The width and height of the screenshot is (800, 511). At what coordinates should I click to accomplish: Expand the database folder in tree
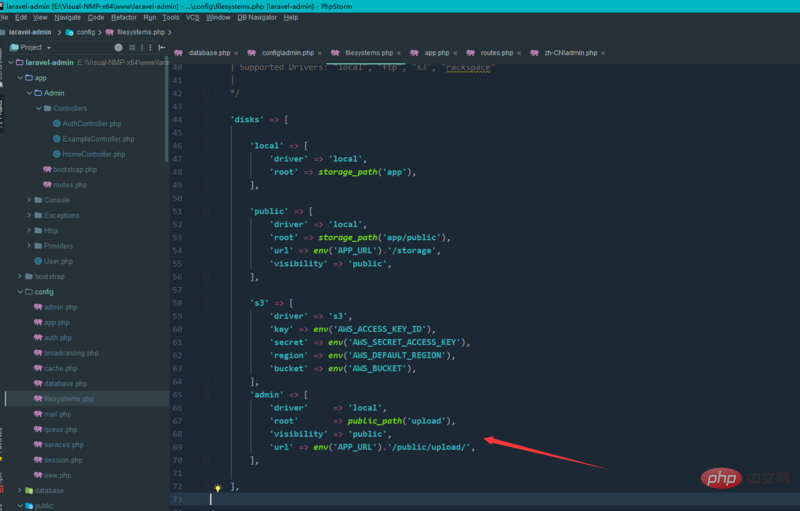click(x=20, y=490)
